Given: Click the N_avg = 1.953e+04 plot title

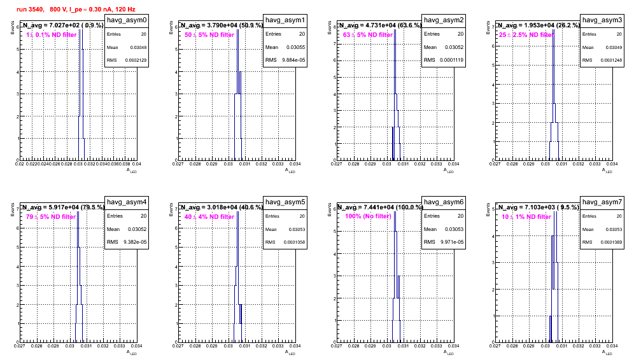Looking at the screenshot, I should 539,25.
